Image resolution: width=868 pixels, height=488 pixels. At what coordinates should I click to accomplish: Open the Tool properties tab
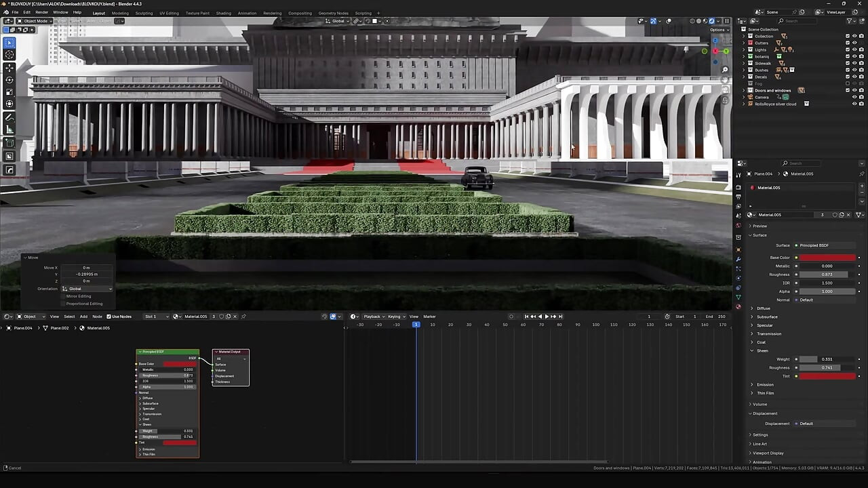tap(738, 175)
